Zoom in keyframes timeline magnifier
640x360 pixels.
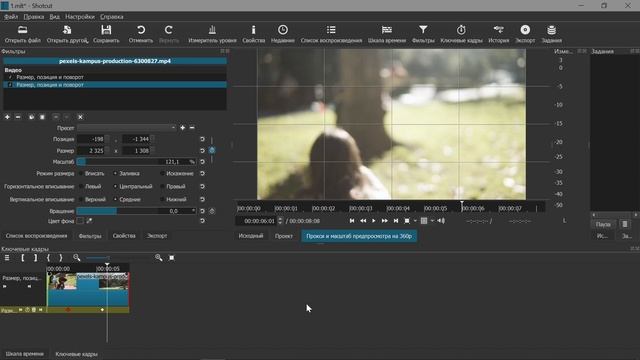pos(158,258)
